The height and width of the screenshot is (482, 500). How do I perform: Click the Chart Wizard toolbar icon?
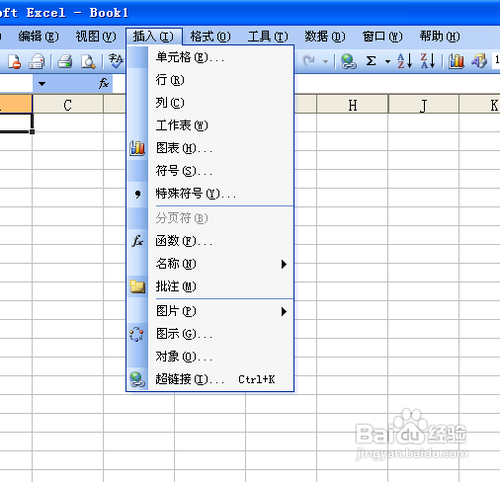(456, 61)
